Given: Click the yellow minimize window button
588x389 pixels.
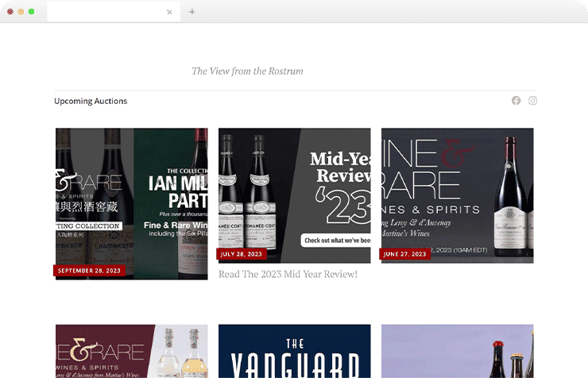Looking at the screenshot, I should [x=21, y=12].
